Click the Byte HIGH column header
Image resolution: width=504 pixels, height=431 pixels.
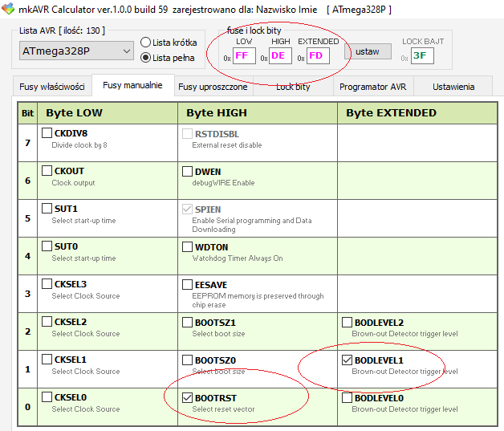point(258,113)
